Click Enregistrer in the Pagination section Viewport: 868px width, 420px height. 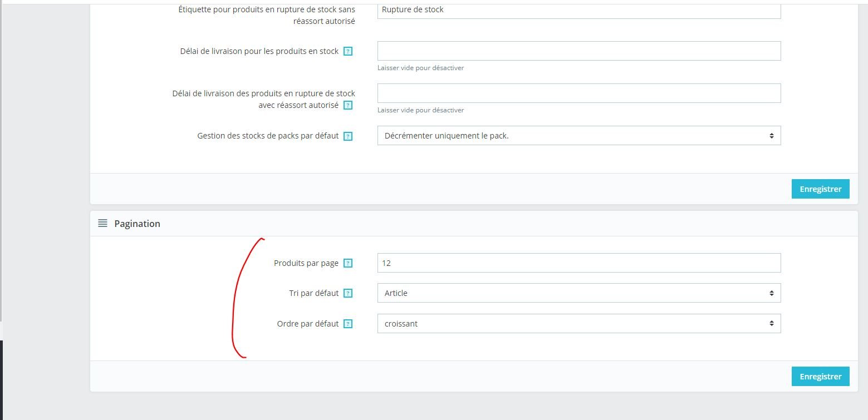(x=820, y=376)
